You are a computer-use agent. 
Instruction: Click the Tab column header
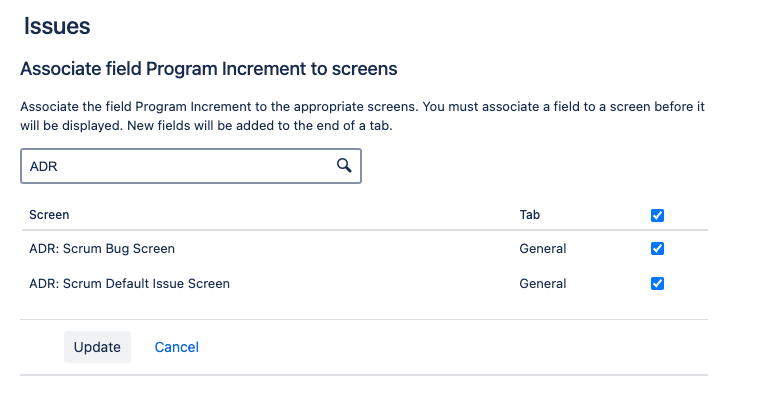530,215
